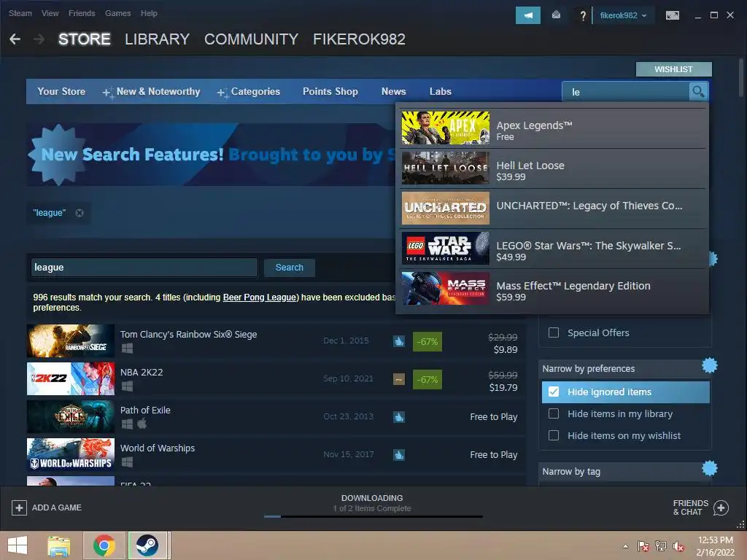The height and width of the screenshot is (560, 747).
Task: Open the View menu
Action: click(x=50, y=13)
